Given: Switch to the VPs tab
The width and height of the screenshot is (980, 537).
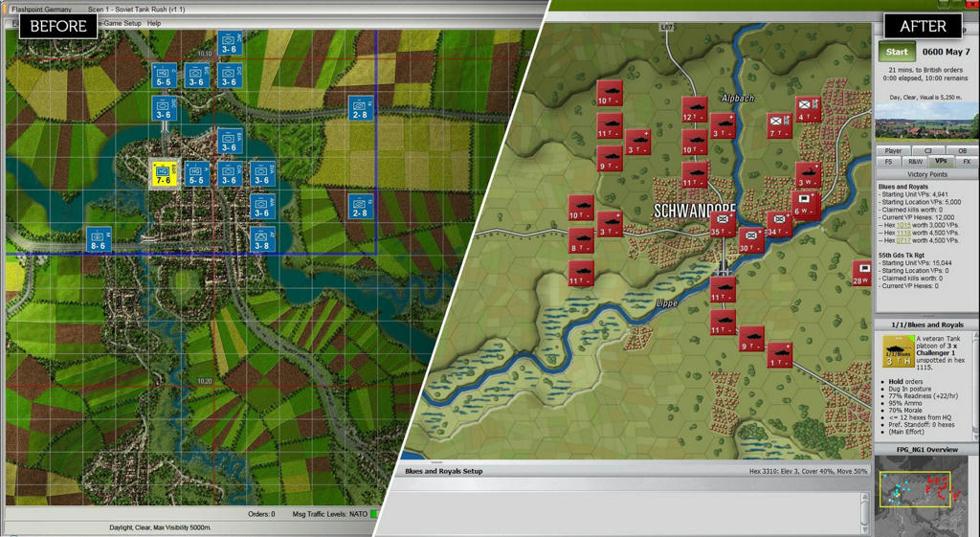Looking at the screenshot, I should (x=942, y=161).
